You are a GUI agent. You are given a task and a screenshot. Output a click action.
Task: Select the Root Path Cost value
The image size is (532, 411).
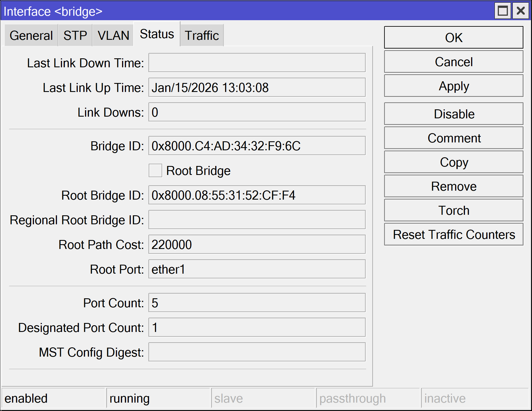pyautogui.click(x=256, y=244)
